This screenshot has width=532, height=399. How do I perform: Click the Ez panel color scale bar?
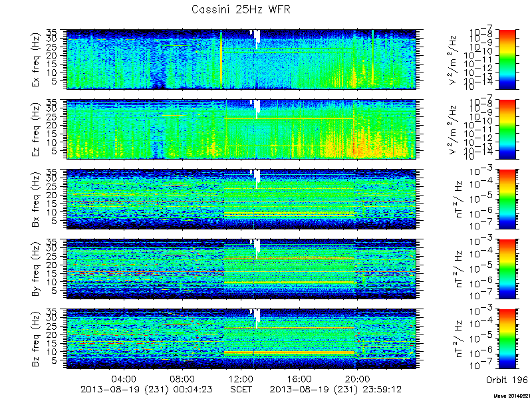(507, 129)
